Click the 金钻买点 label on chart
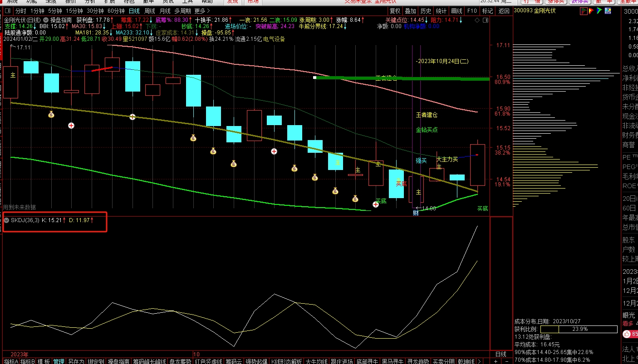 (427, 130)
